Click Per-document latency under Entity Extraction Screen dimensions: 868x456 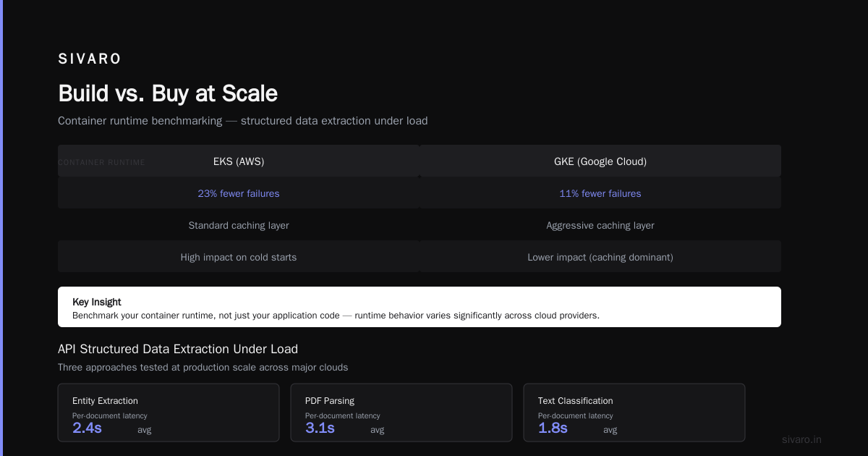tap(110, 415)
